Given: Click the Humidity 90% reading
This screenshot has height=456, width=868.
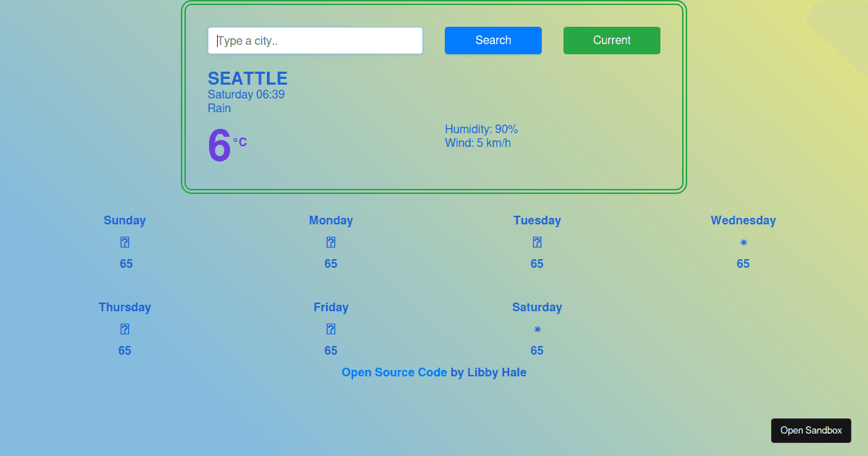Looking at the screenshot, I should [x=481, y=129].
